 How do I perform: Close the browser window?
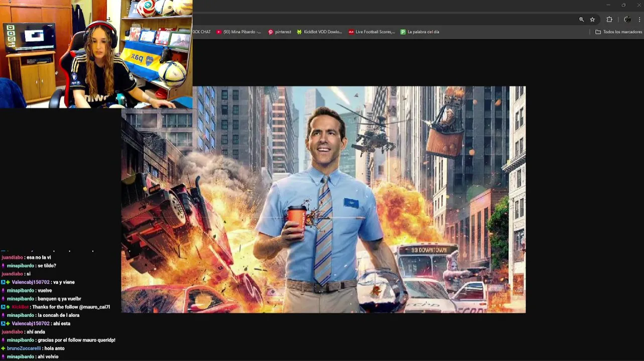638,5
